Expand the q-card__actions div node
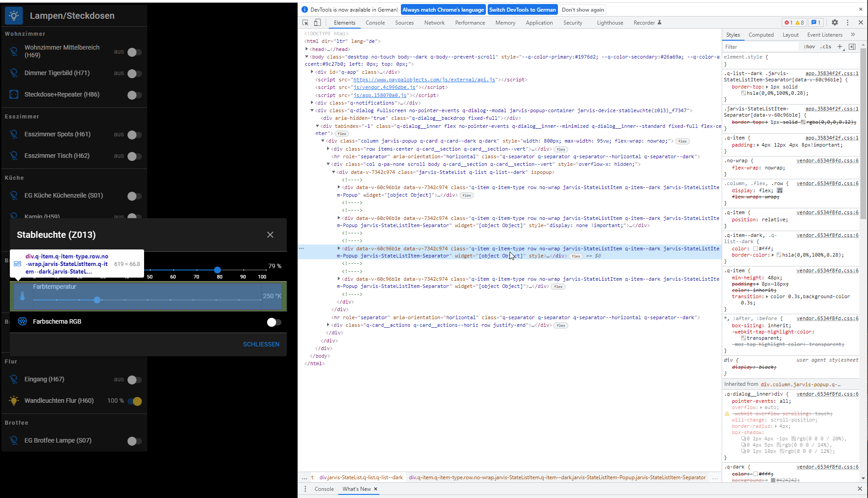 point(328,325)
